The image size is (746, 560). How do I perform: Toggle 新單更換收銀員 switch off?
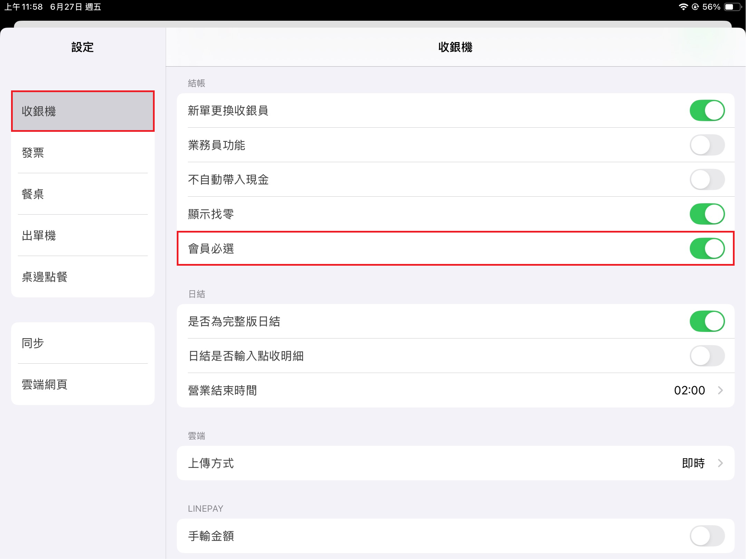[x=707, y=110]
